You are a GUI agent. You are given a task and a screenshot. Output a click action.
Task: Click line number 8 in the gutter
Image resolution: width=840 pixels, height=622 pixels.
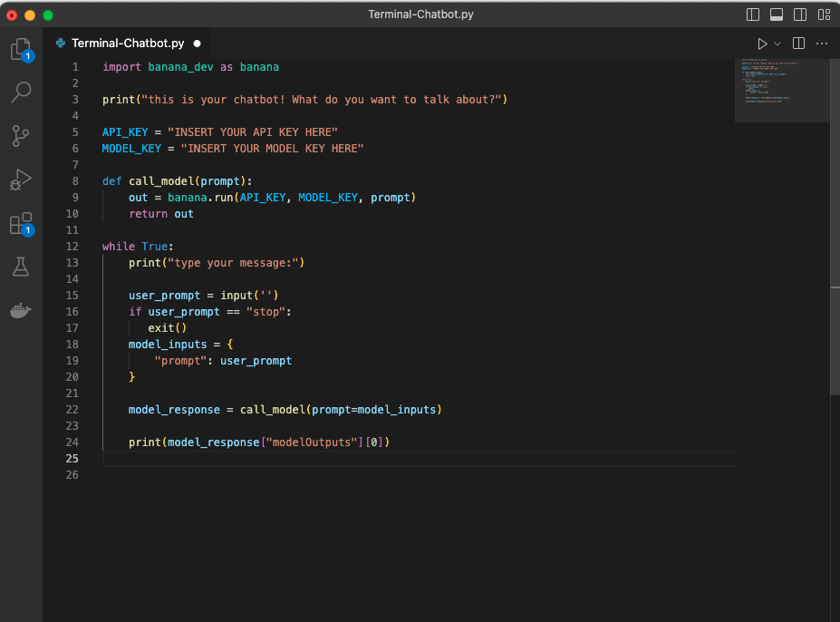pyautogui.click(x=75, y=180)
